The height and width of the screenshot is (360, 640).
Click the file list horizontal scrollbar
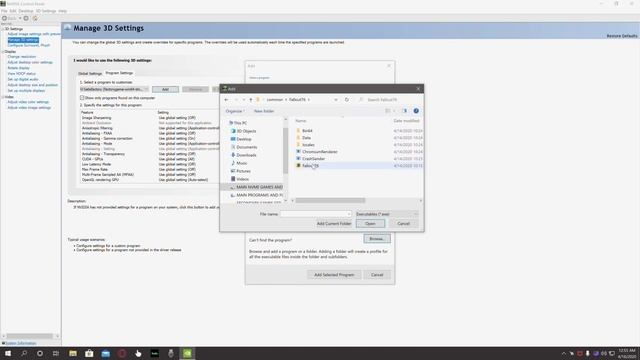point(330,200)
